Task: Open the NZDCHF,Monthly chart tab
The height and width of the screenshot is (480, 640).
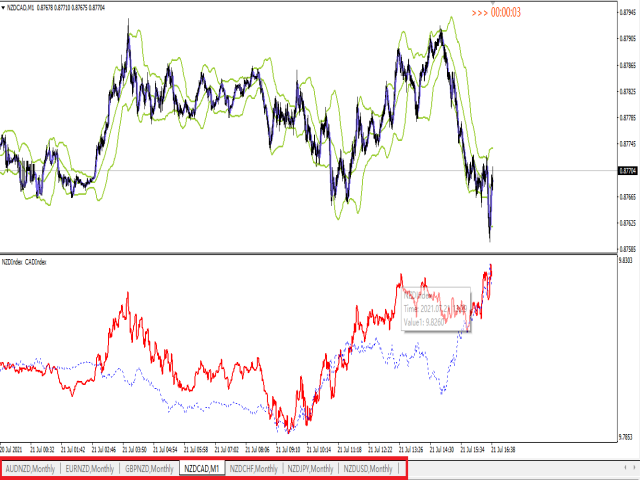Action: (x=253, y=469)
